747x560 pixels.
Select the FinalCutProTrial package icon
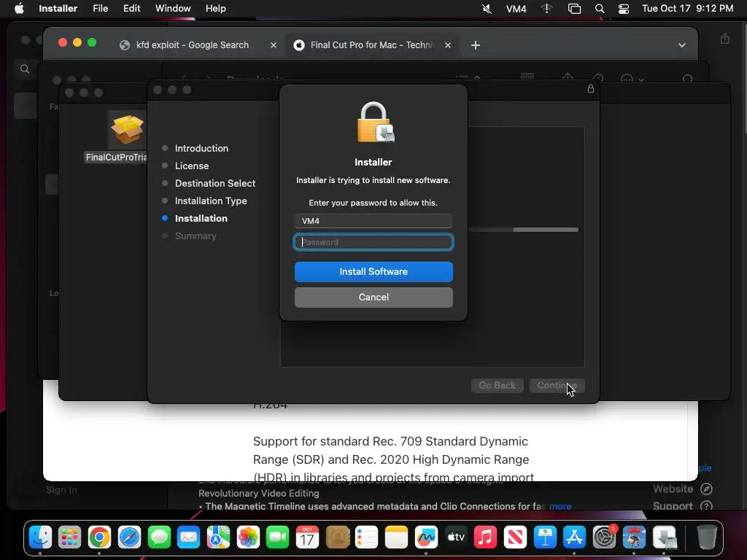(x=127, y=130)
